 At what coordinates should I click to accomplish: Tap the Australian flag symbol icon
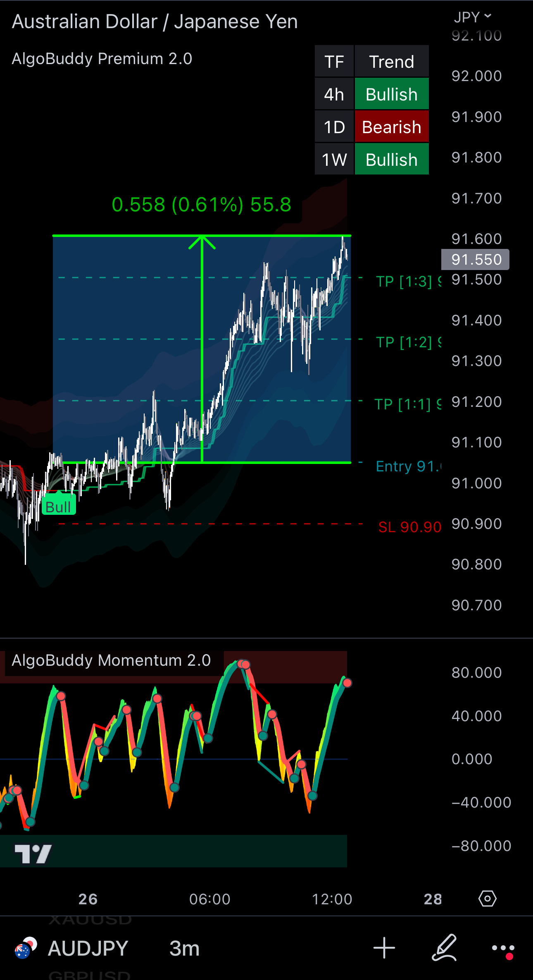(26, 948)
